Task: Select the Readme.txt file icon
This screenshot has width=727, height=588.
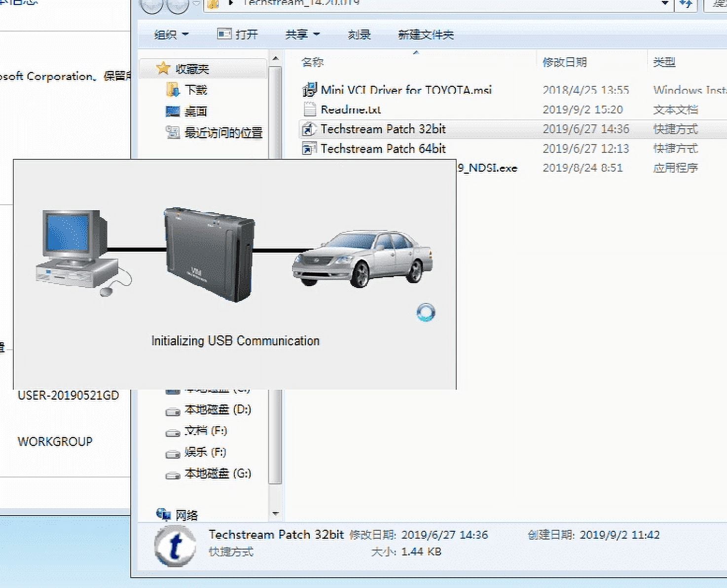Action: pos(309,109)
